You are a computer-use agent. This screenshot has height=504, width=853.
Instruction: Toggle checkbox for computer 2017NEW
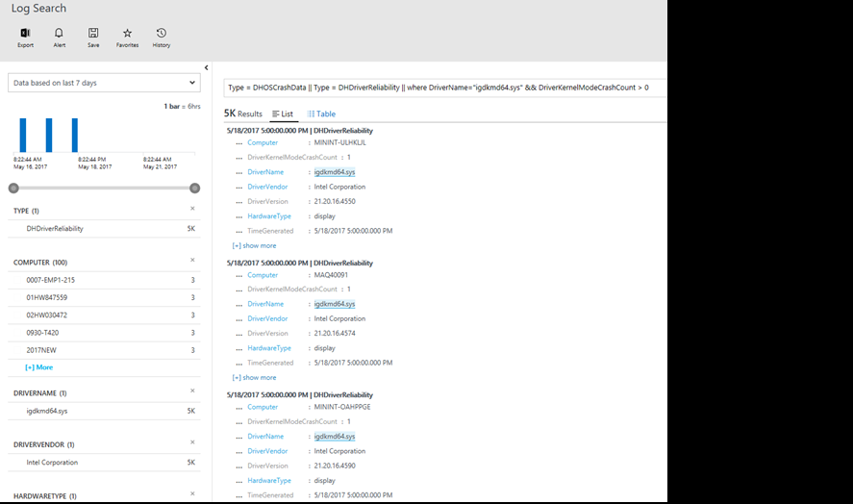[19, 350]
